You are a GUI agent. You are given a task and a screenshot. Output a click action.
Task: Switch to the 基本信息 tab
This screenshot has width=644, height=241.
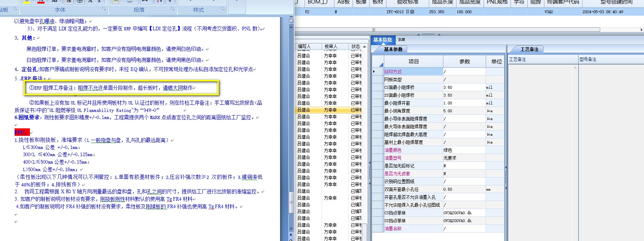tap(382, 40)
